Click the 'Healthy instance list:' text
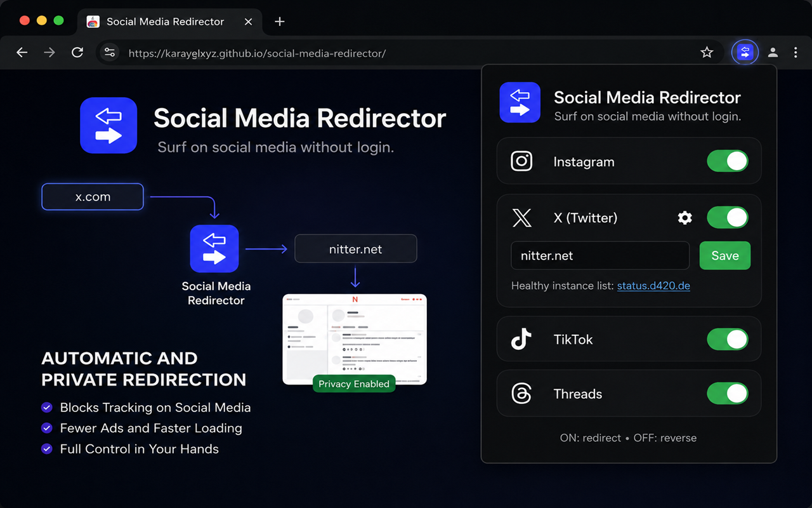Viewport: 812px width, 508px height. [563, 286]
